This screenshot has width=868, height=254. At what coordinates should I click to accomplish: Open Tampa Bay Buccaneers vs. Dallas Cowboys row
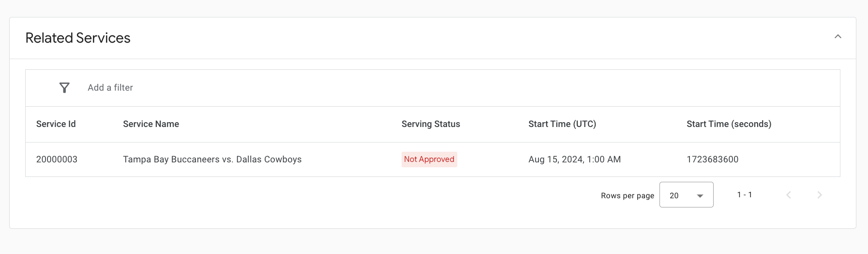click(212, 159)
